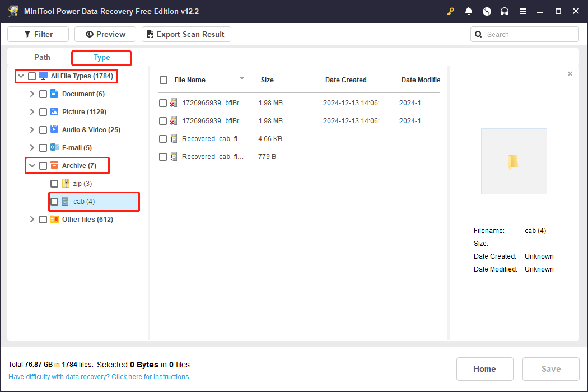This screenshot has height=392, width=588.
Task: Click the Preview button
Action: tap(105, 34)
